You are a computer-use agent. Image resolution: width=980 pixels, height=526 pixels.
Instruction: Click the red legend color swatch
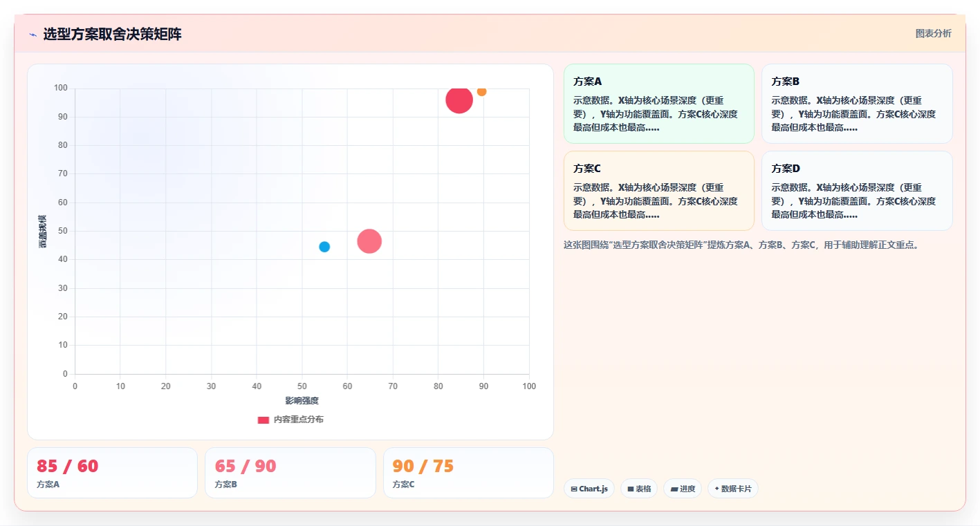click(264, 420)
